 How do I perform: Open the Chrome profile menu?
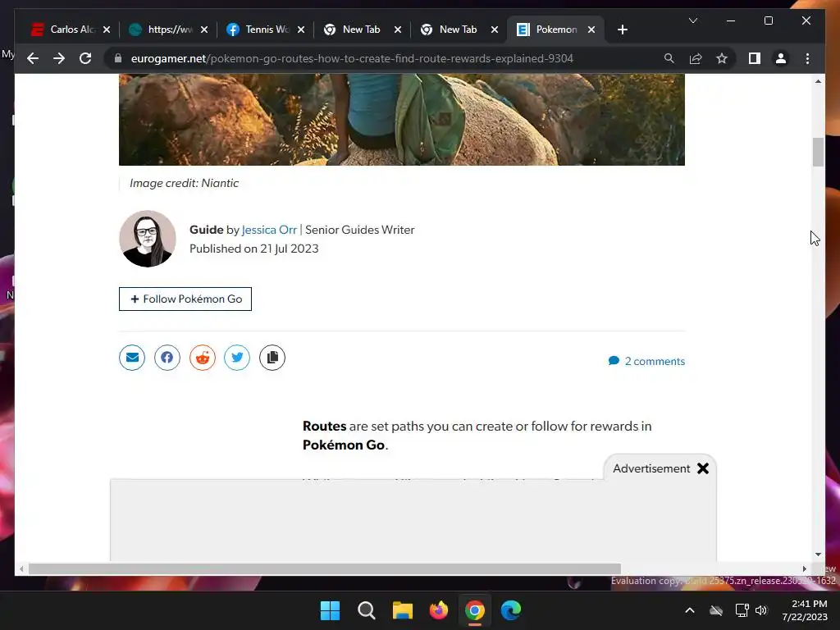click(x=781, y=58)
